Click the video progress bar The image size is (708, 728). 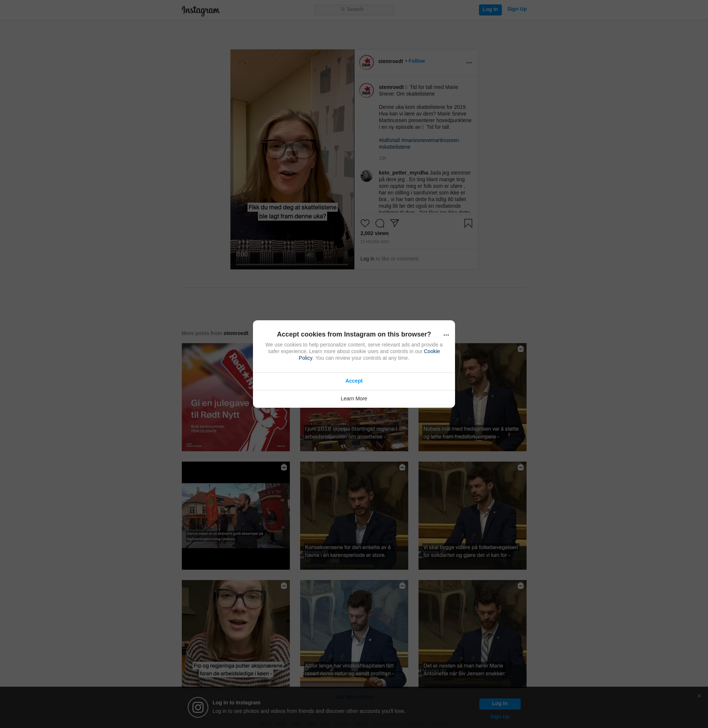click(x=292, y=264)
